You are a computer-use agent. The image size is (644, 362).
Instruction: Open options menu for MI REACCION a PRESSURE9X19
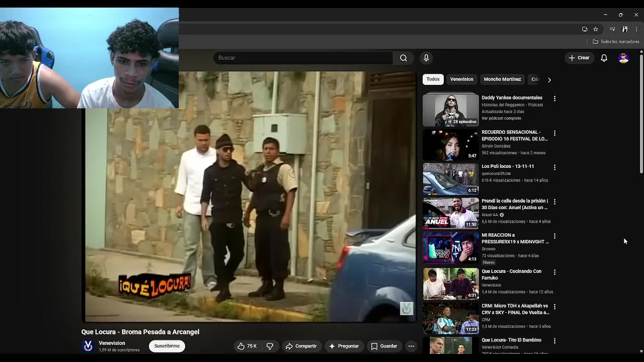(554, 236)
